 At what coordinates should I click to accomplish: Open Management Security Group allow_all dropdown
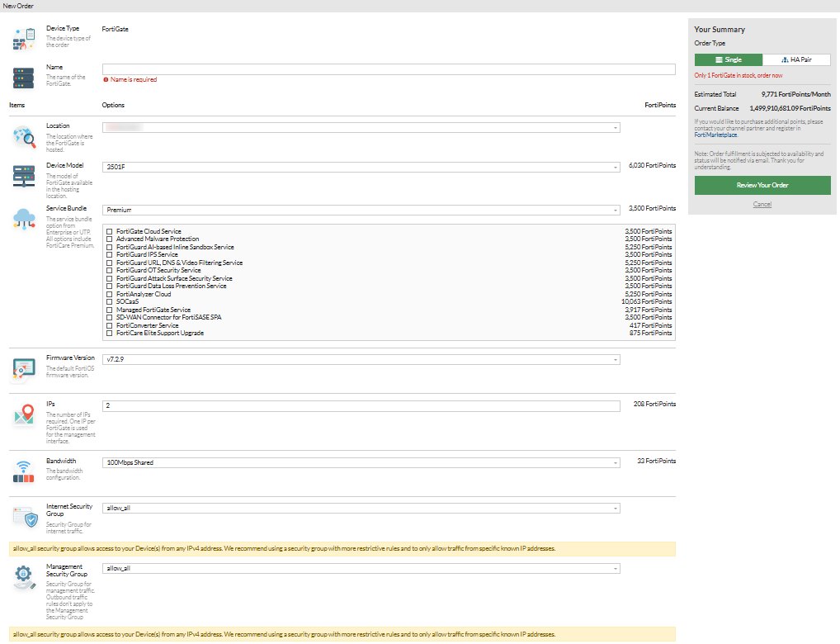pyautogui.click(x=361, y=568)
